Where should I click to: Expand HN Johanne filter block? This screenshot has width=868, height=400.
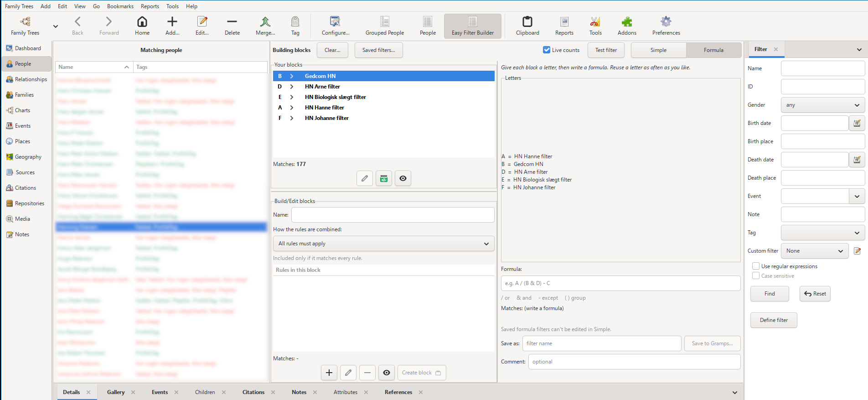click(292, 118)
